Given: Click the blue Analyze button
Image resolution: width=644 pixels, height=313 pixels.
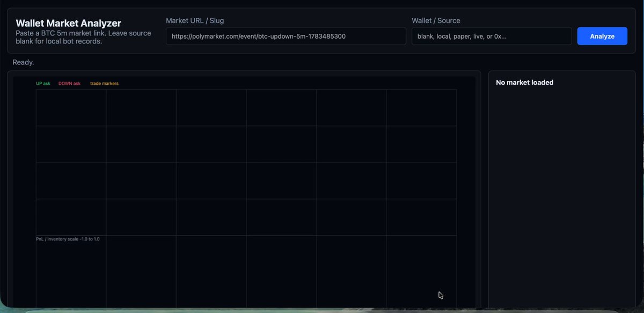Looking at the screenshot, I should click(602, 36).
